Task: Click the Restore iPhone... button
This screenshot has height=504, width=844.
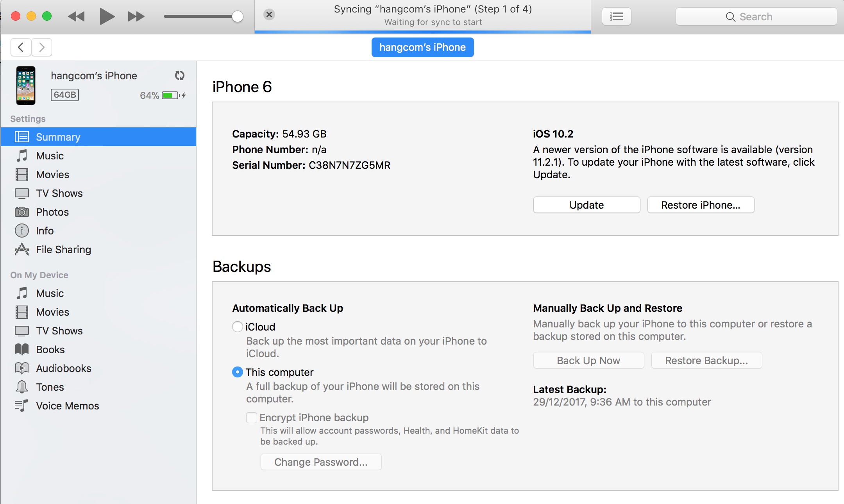Action: pyautogui.click(x=701, y=205)
